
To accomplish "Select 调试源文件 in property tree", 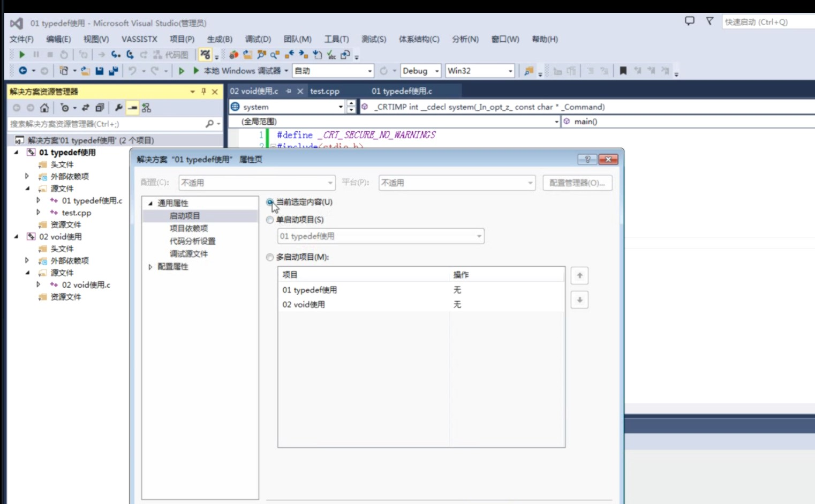I will 189,254.
